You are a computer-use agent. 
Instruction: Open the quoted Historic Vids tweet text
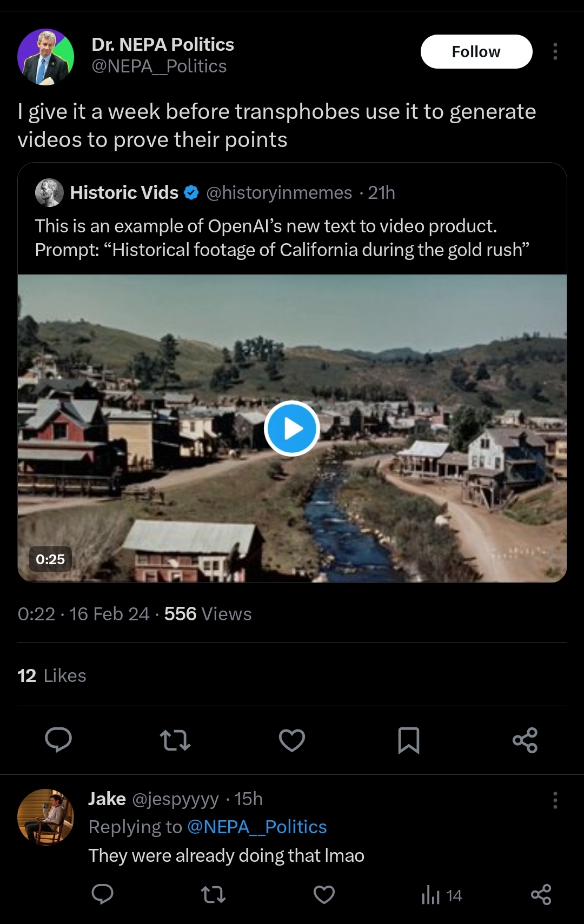tap(281, 238)
